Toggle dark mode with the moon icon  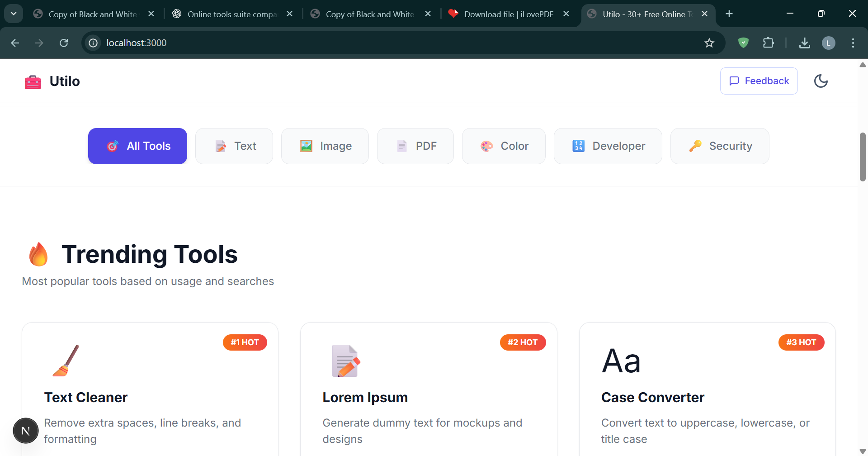tap(821, 81)
